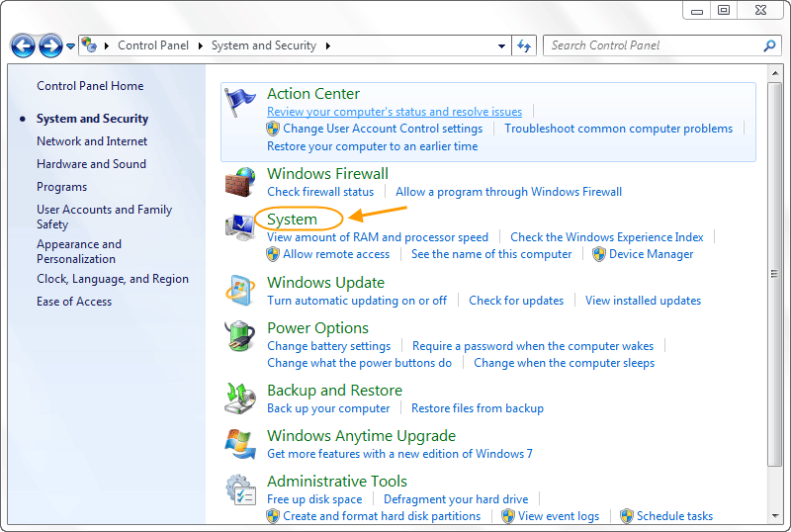Open the address bar history dropdown arrow
The image size is (791, 532).
pos(501,45)
